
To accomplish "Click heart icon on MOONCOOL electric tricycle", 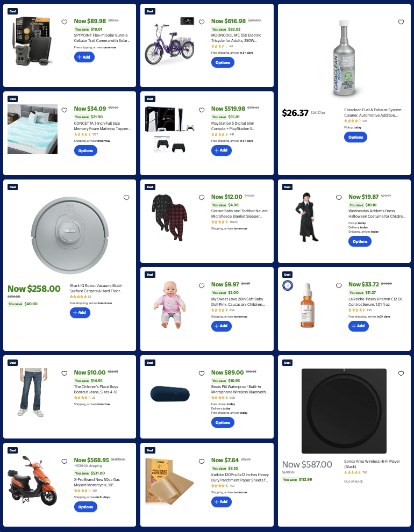I will pyautogui.click(x=202, y=21).
